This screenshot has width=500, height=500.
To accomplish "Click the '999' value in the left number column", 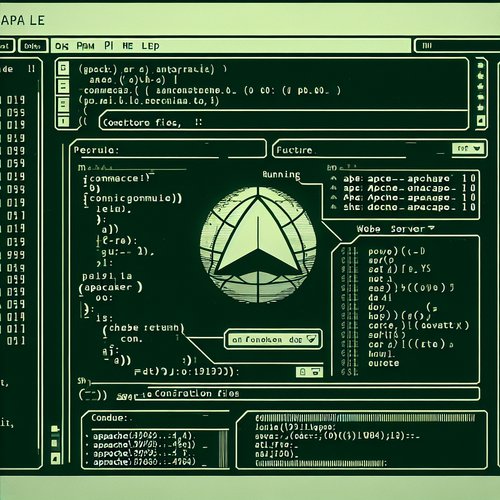I will [16, 255].
